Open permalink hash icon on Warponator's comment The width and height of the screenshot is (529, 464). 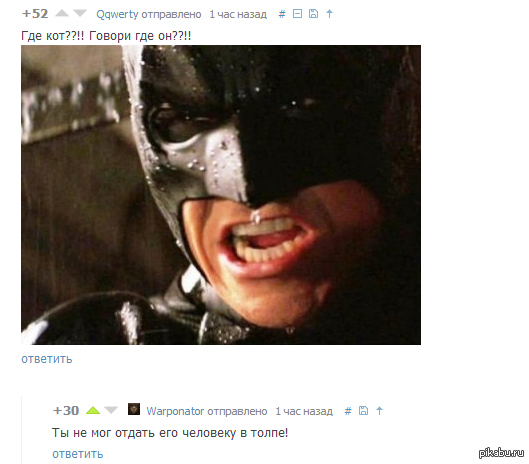348,411
